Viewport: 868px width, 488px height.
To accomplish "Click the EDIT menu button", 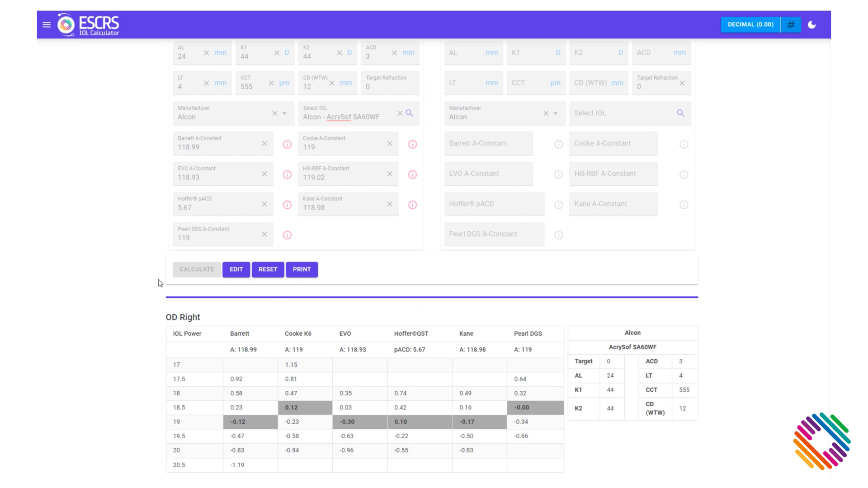I will (236, 269).
